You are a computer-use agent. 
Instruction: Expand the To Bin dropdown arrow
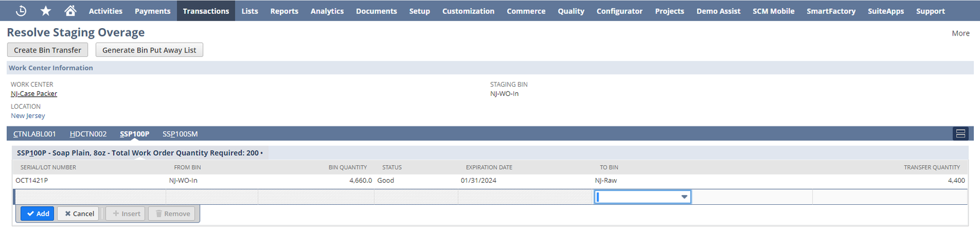684,197
